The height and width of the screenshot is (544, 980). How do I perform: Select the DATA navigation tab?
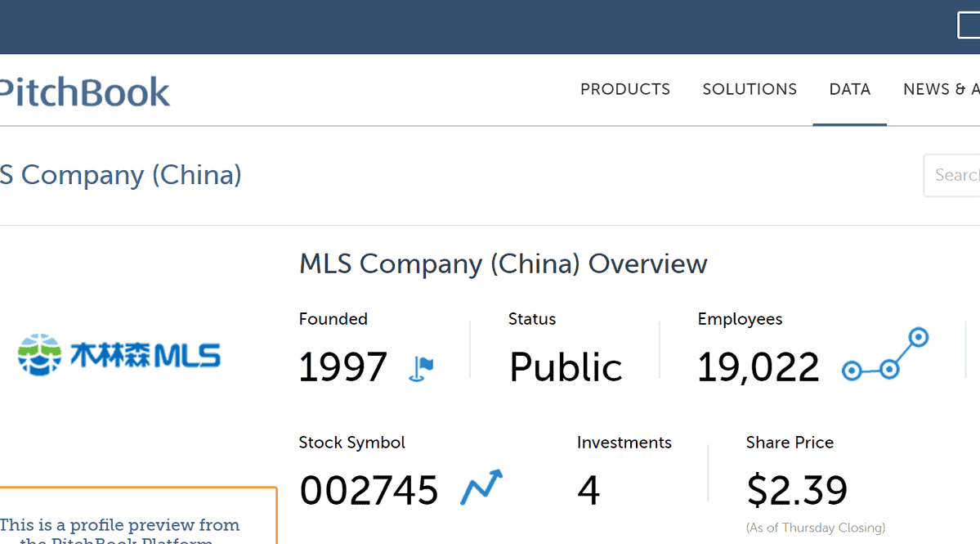tap(849, 90)
